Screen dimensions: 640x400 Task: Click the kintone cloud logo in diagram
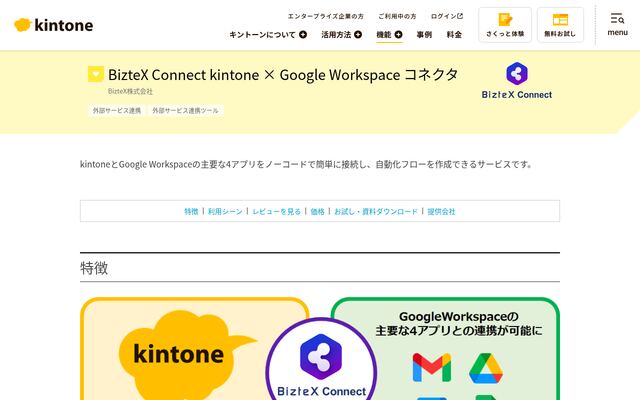click(186, 354)
